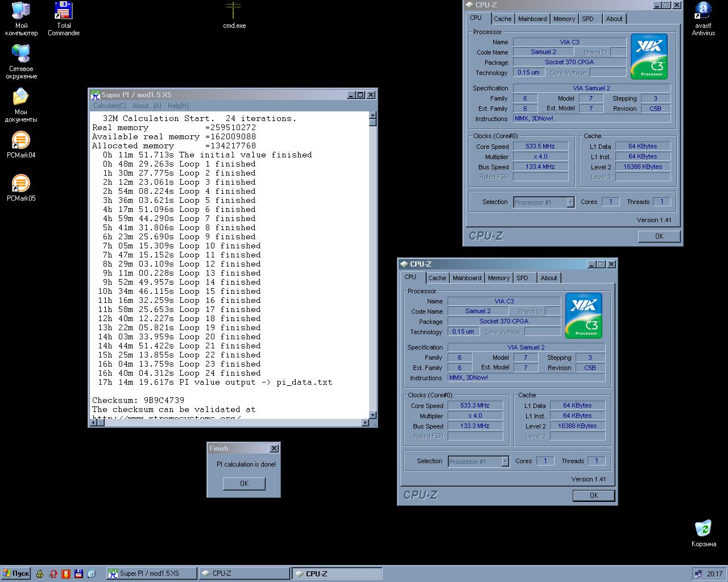Click VIA C3 logo in upper CPU-Z
Screen dimensions: 728x582
click(649, 57)
